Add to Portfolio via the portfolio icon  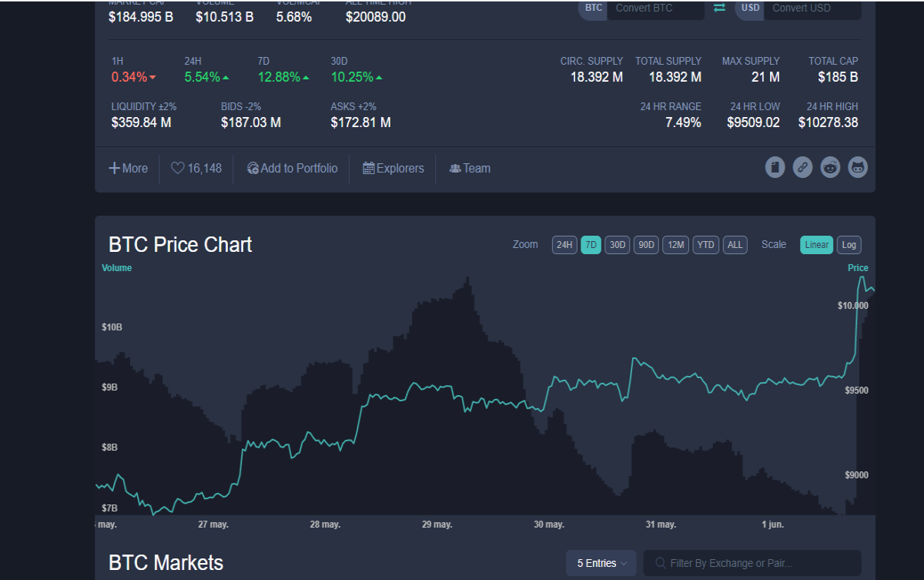point(253,168)
